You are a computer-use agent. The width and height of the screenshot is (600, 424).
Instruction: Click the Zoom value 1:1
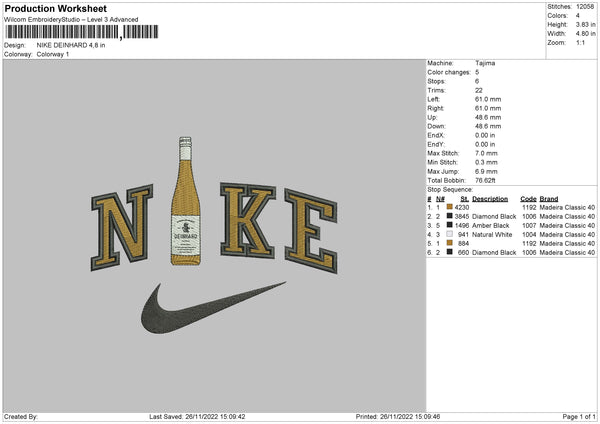(580, 42)
